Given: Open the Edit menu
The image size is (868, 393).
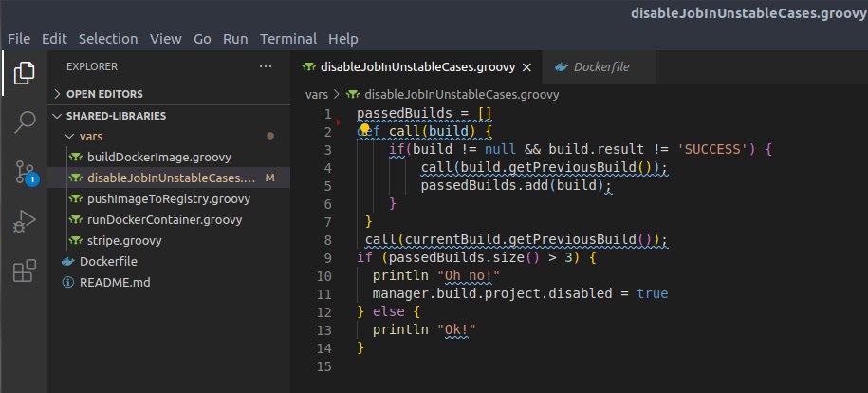Looking at the screenshot, I should click(54, 39).
